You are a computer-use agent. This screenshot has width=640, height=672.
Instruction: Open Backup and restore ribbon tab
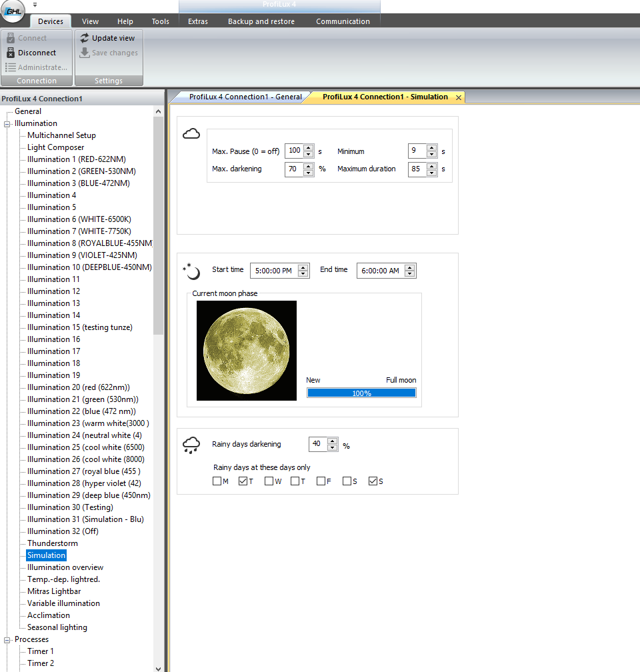(x=261, y=21)
